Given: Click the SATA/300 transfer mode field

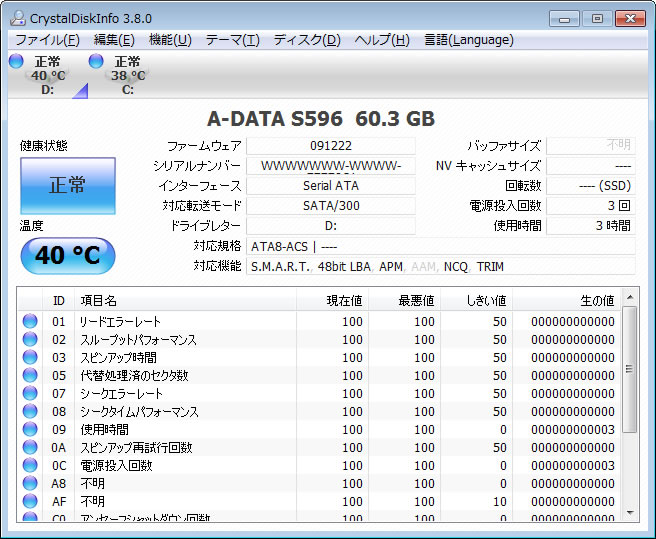Looking at the screenshot, I should 331,206.
